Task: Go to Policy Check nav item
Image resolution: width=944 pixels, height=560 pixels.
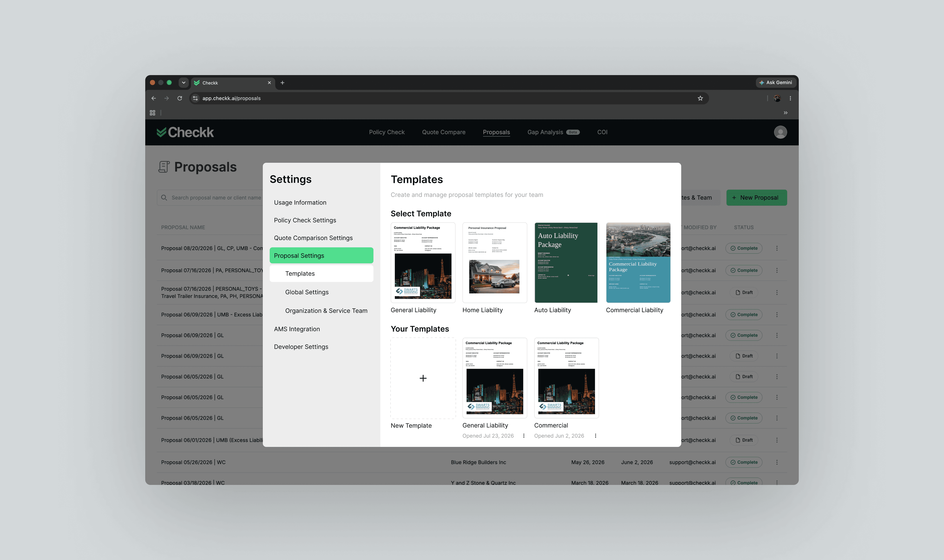Action: tap(387, 132)
